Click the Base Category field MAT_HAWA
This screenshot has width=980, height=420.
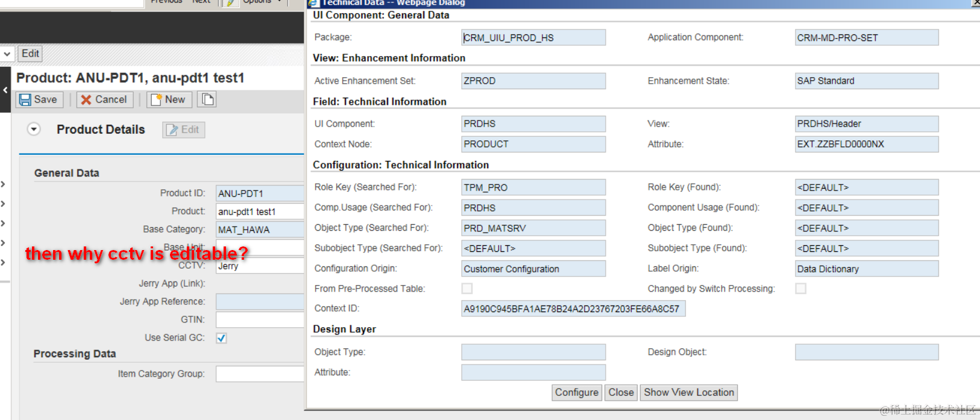click(260, 230)
